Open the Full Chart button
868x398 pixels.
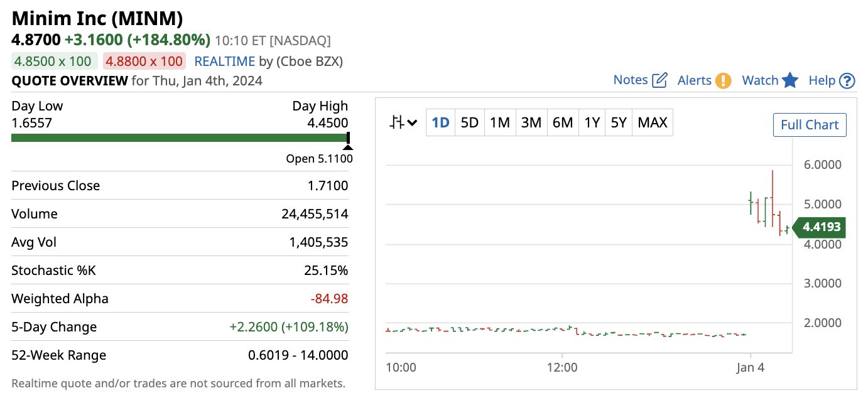click(x=810, y=124)
